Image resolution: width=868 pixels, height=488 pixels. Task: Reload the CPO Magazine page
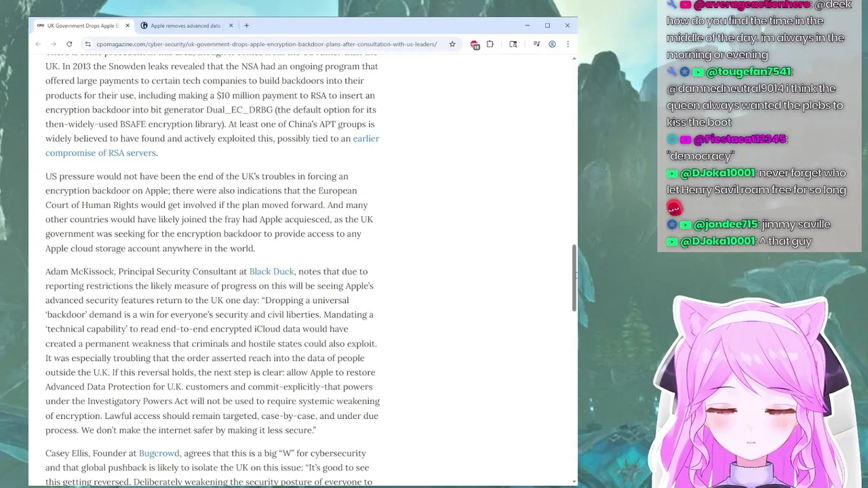click(x=68, y=44)
